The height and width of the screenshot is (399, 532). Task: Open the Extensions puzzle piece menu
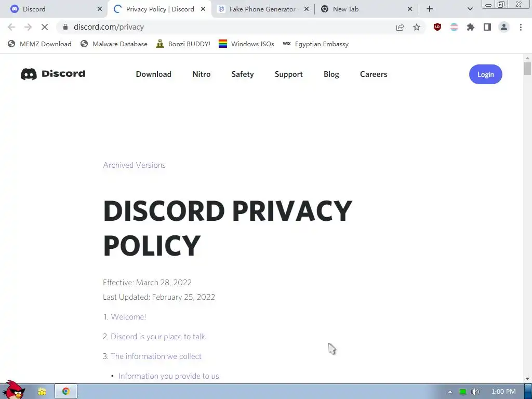click(x=471, y=27)
